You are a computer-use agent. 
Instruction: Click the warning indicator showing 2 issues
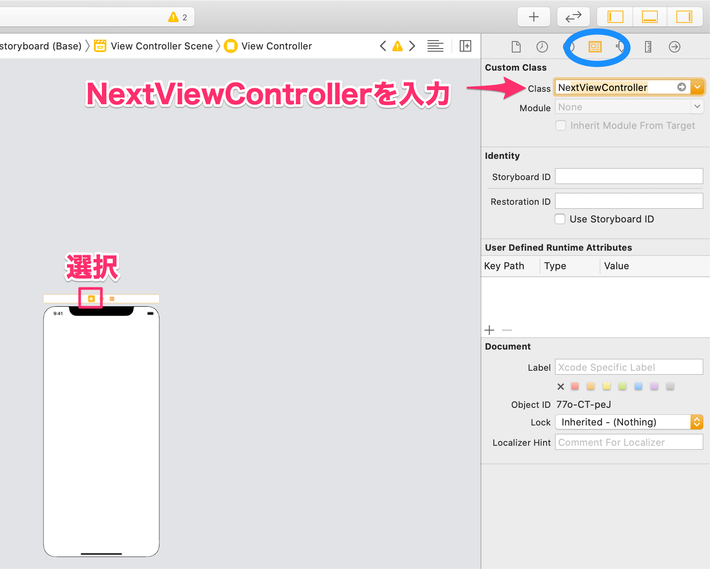pos(178,17)
